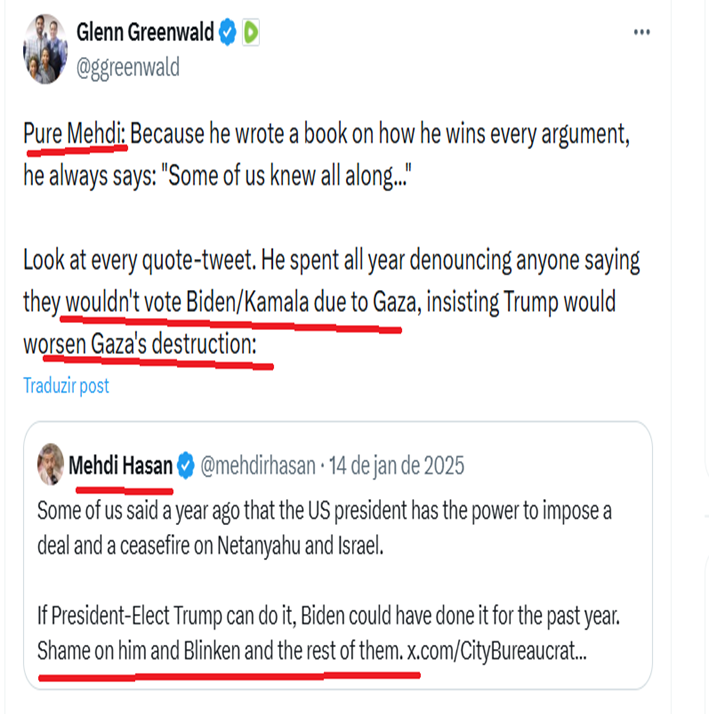709x714 pixels.
Task: Click the blue verified badge beside Glenn Greenwald
Action: (x=228, y=33)
